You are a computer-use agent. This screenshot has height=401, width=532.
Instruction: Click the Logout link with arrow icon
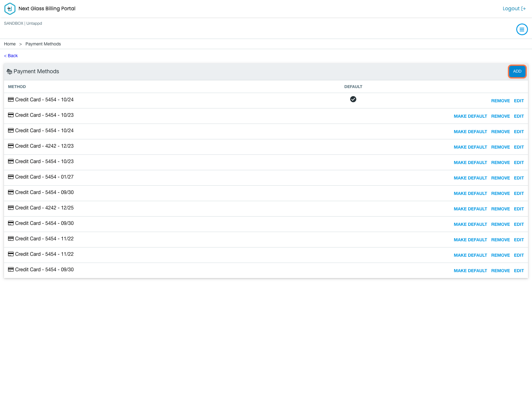click(514, 9)
